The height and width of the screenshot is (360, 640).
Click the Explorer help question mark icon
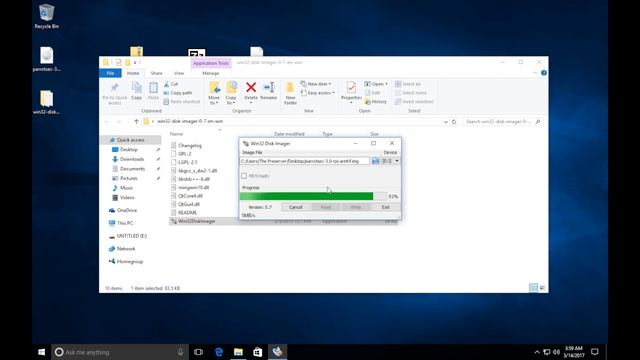click(544, 73)
